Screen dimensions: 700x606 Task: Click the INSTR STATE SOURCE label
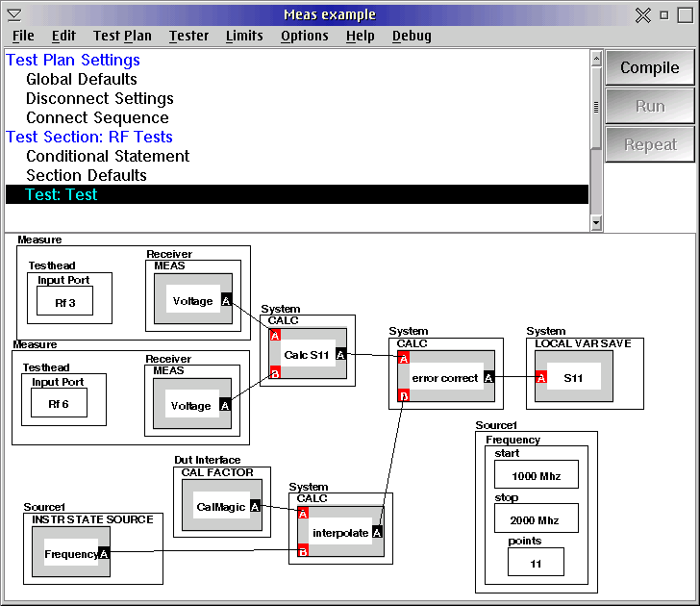point(92,519)
